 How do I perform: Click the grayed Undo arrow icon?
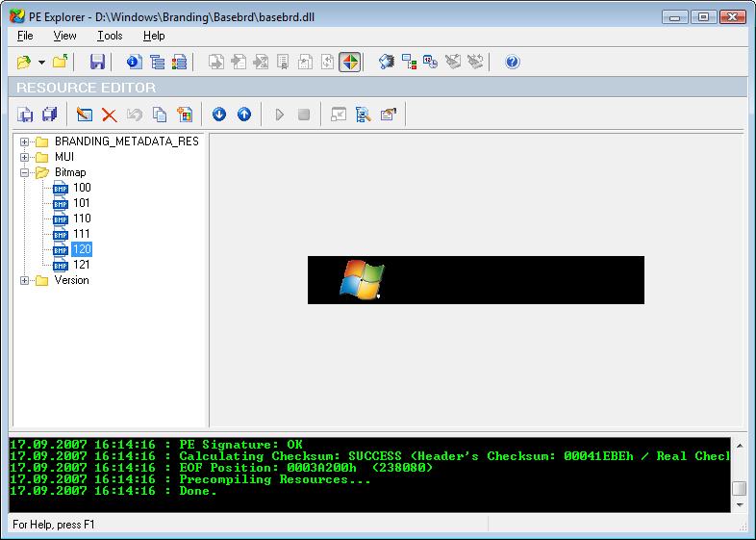point(135,115)
